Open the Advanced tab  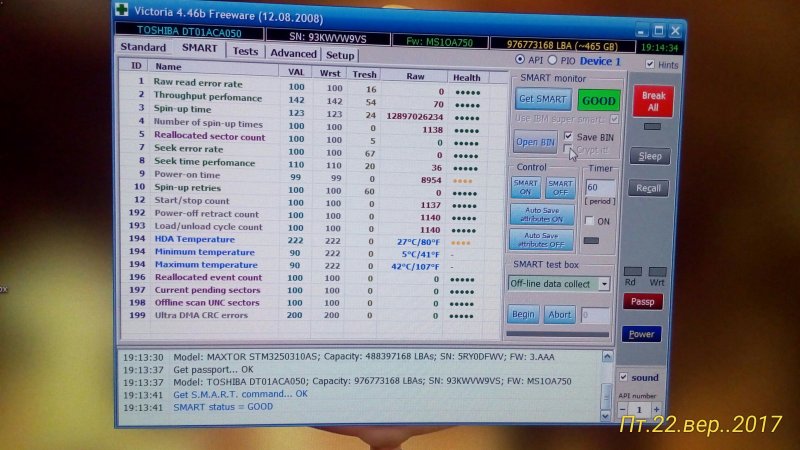[293, 53]
